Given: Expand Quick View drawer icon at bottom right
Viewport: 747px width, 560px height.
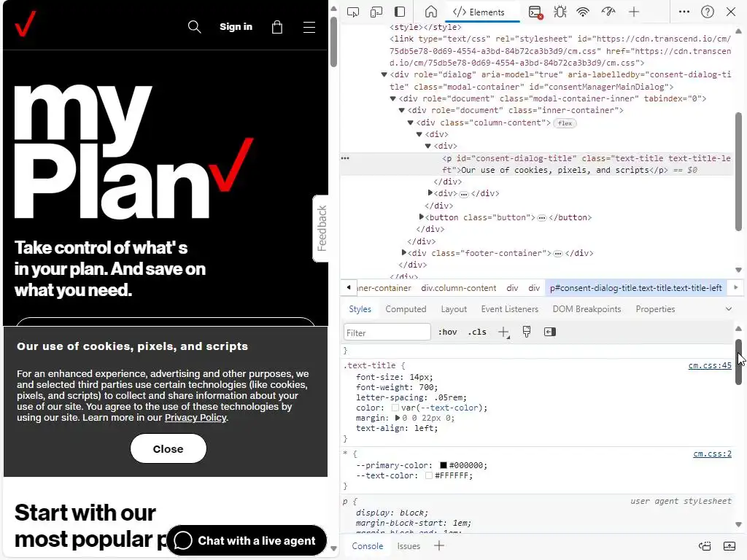Looking at the screenshot, I should (x=729, y=546).
